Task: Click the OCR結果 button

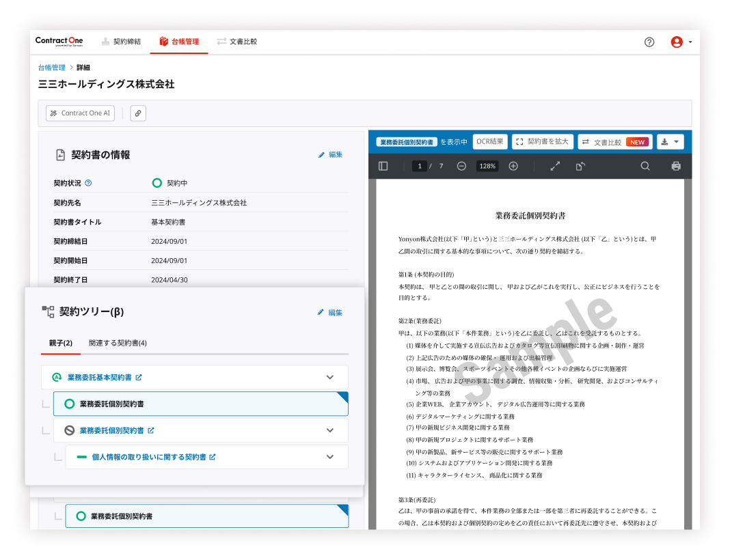Action: tap(489, 141)
